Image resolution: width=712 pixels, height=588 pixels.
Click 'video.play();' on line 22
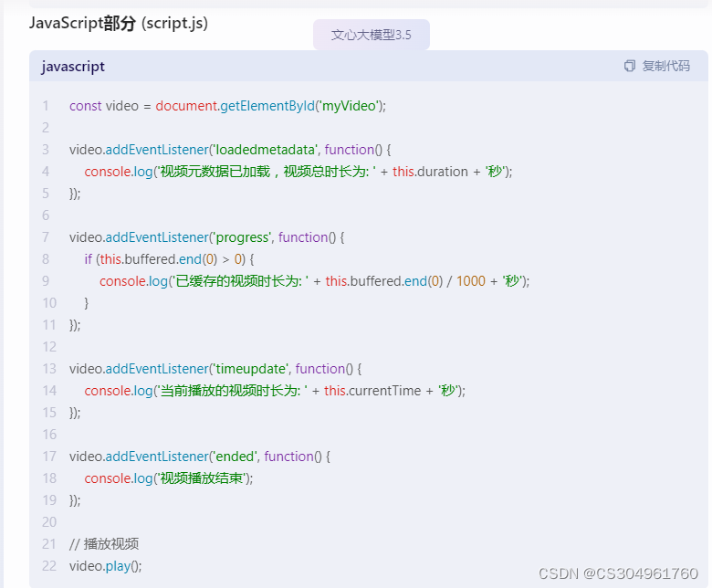coord(105,566)
